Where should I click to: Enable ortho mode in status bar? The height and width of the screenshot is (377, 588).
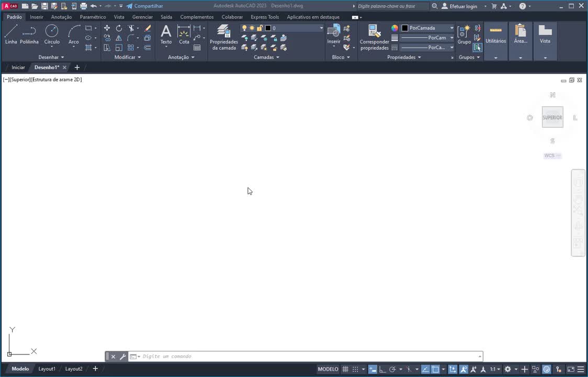tap(382, 369)
